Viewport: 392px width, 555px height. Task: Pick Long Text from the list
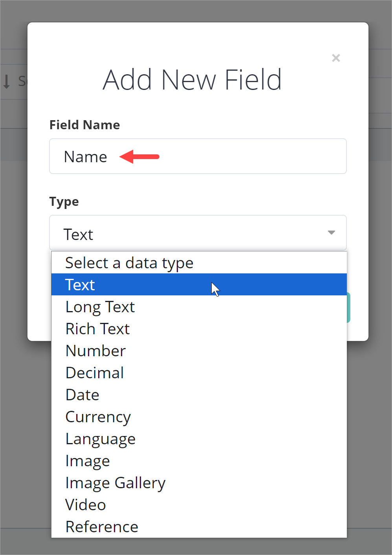pyautogui.click(x=100, y=307)
